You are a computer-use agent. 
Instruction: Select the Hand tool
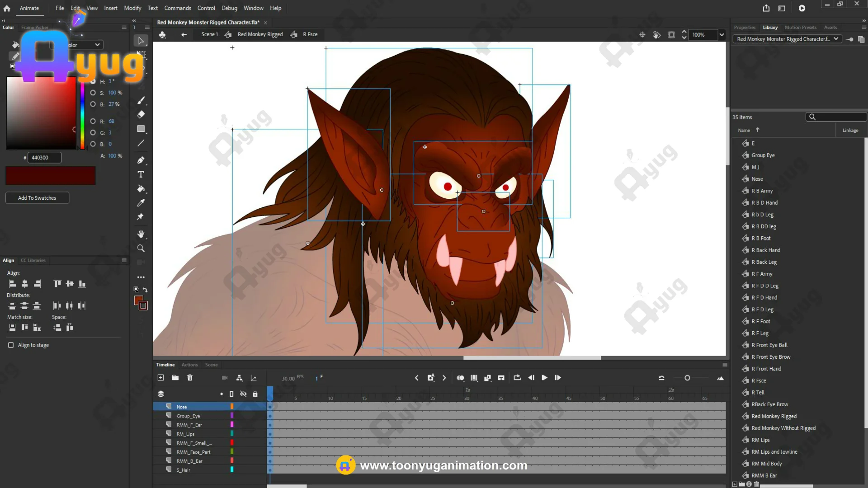(141, 234)
